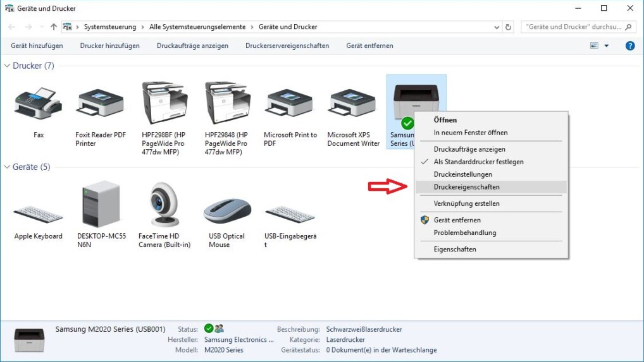Click 'Druckaufträge anzeigen' toolbar button
This screenshot has width=644, height=362.
coord(192,45)
